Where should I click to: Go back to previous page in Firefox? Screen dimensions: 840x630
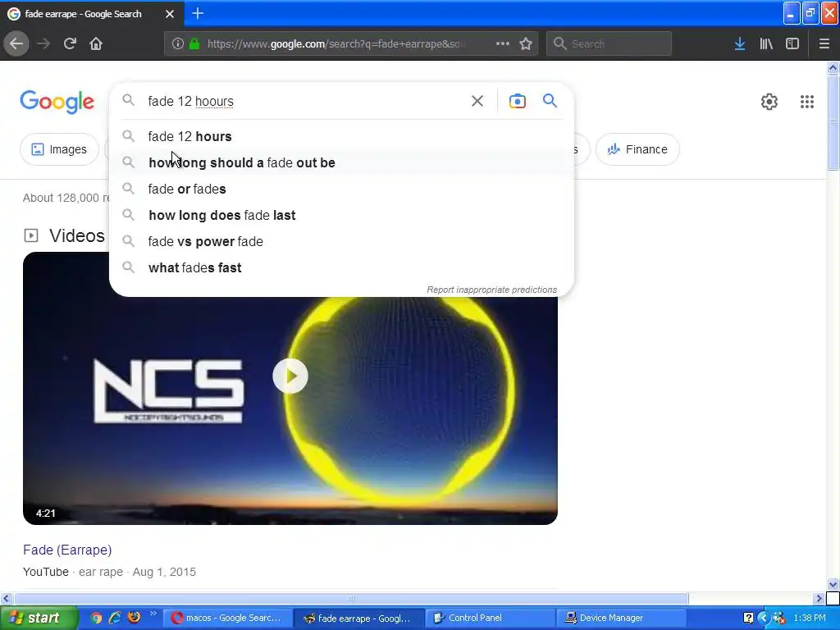[x=16, y=44]
